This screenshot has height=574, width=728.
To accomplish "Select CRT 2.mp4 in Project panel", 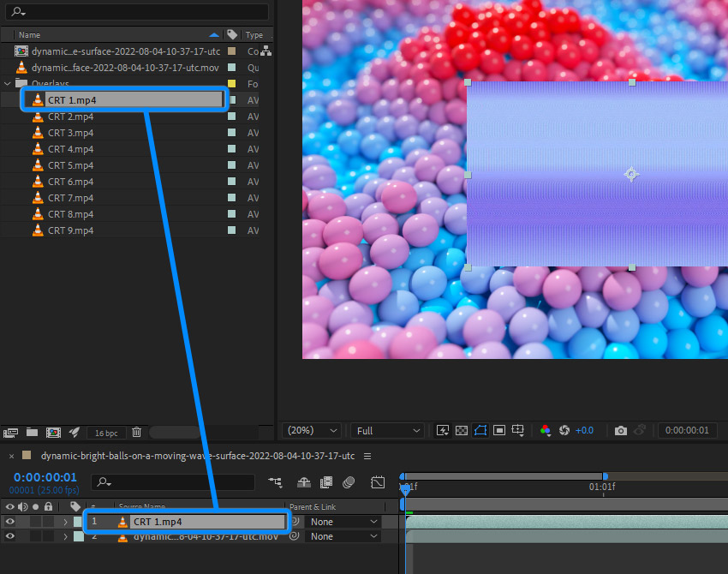I will coord(70,117).
